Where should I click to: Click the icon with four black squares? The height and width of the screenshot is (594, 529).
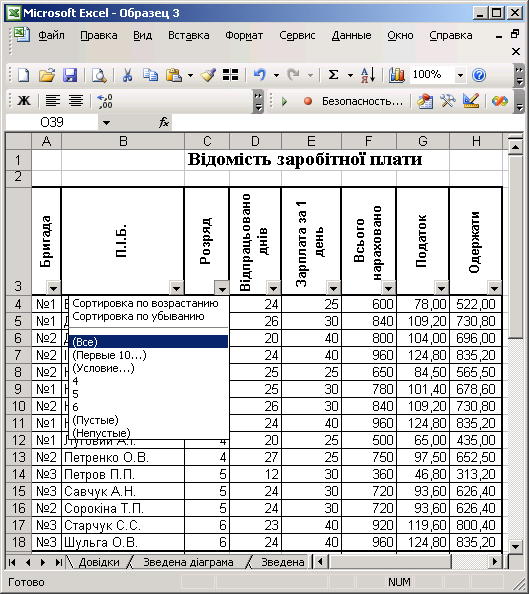click(x=230, y=75)
